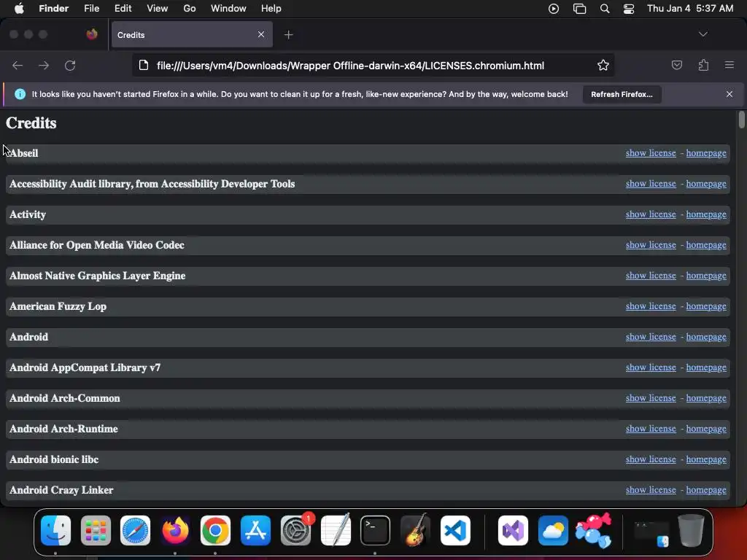Screen dimensions: 747x560
Task: Open the Window menu
Action: (228, 9)
